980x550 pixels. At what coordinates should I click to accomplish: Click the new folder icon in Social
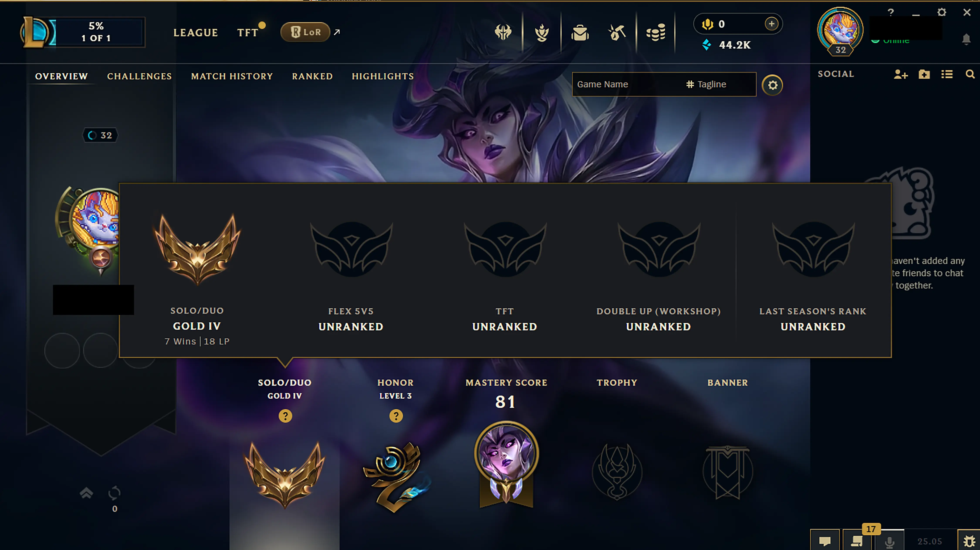point(924,74)
